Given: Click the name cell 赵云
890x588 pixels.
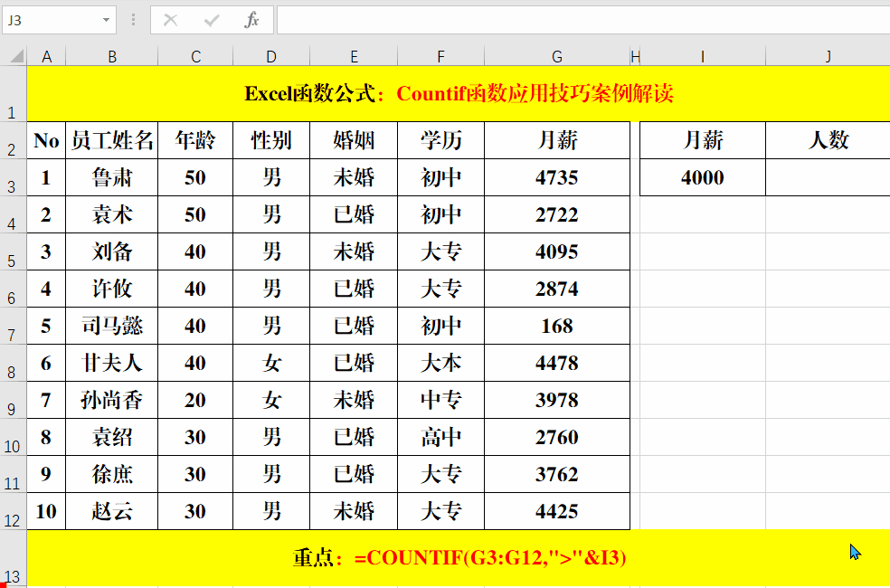Looking at the screenshot, I should 112,511.
